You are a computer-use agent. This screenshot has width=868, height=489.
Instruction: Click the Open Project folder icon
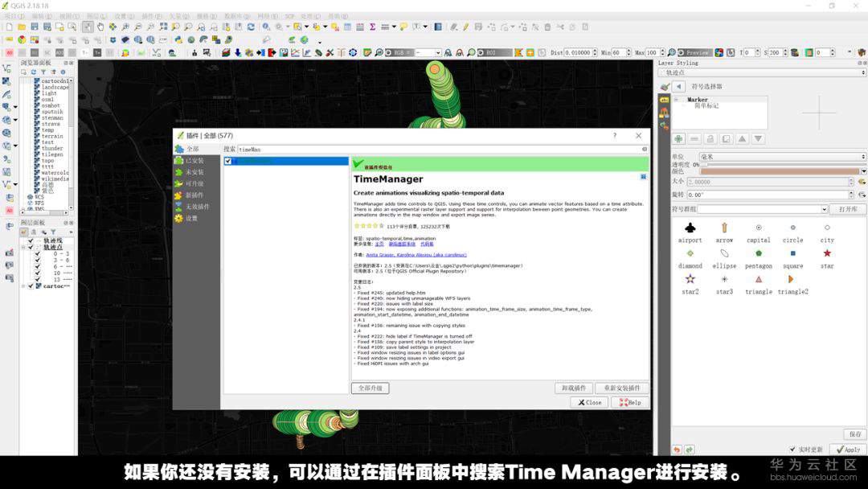coord(22,27)
